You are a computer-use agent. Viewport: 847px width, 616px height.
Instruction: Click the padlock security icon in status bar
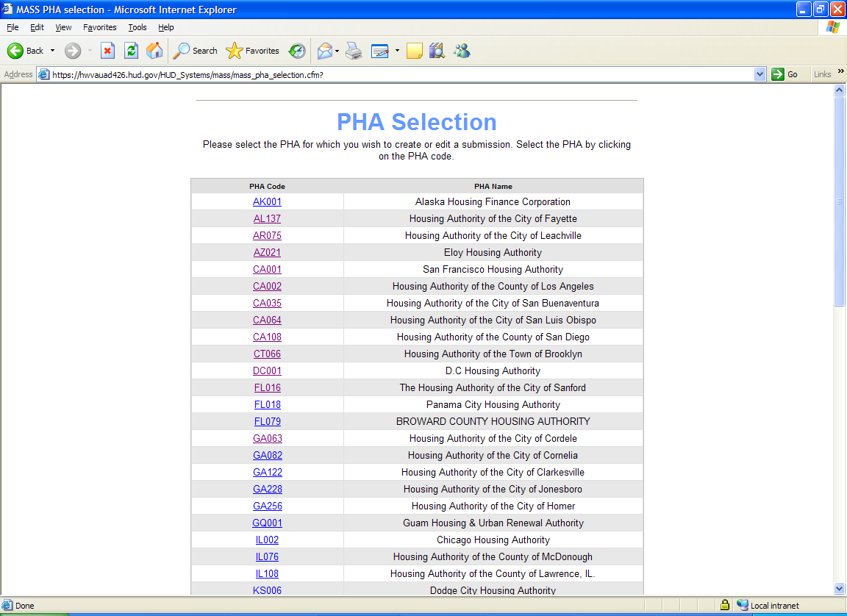coord(725,605)
